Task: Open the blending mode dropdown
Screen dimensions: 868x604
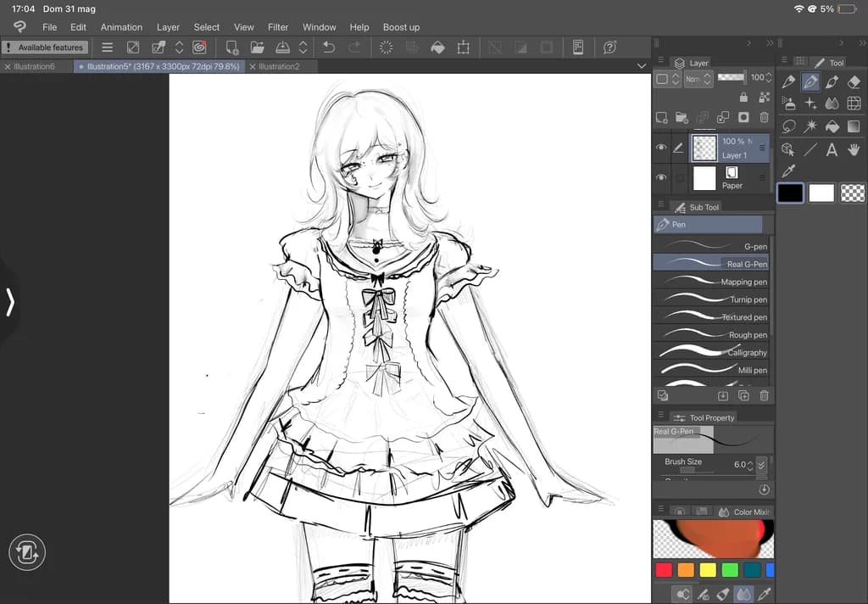Action: click(x=698, y=79)
